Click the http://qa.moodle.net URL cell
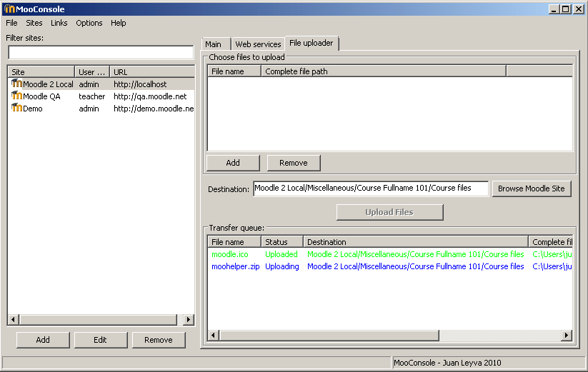Screen dimensions: 588x372 point(150,96)
